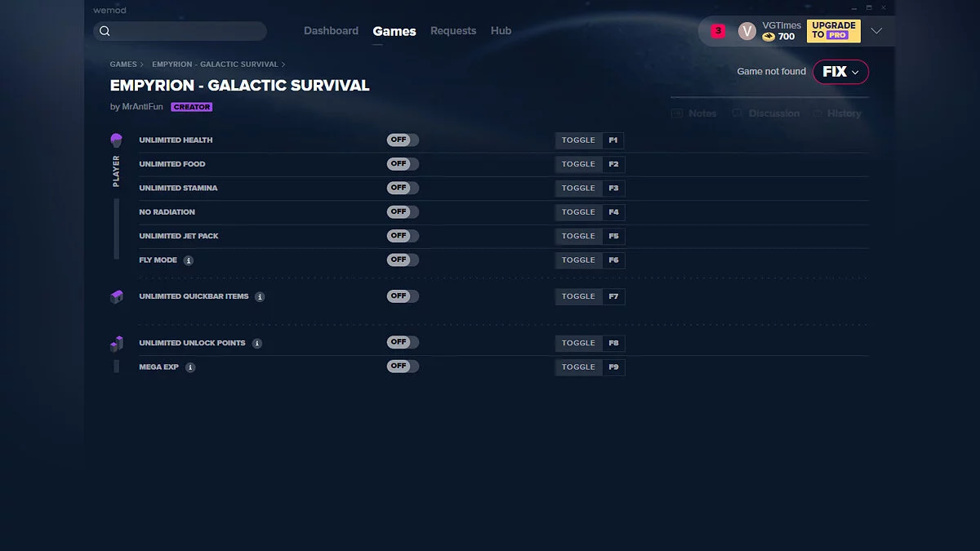980x551 pixels.
Task: Click the VGTimes user avatar icon
Action: pos(746,31)
